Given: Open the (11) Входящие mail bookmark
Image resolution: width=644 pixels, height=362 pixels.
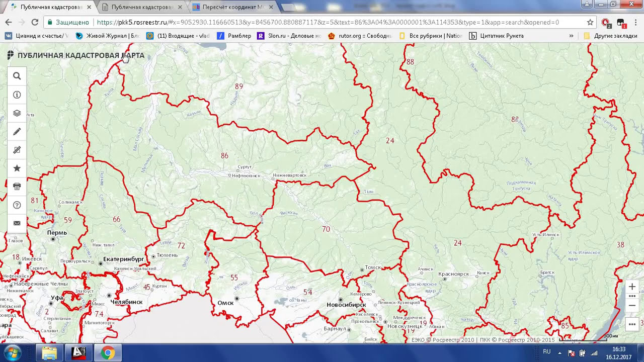Looking at the screenshot, I should tap(178, 36).
